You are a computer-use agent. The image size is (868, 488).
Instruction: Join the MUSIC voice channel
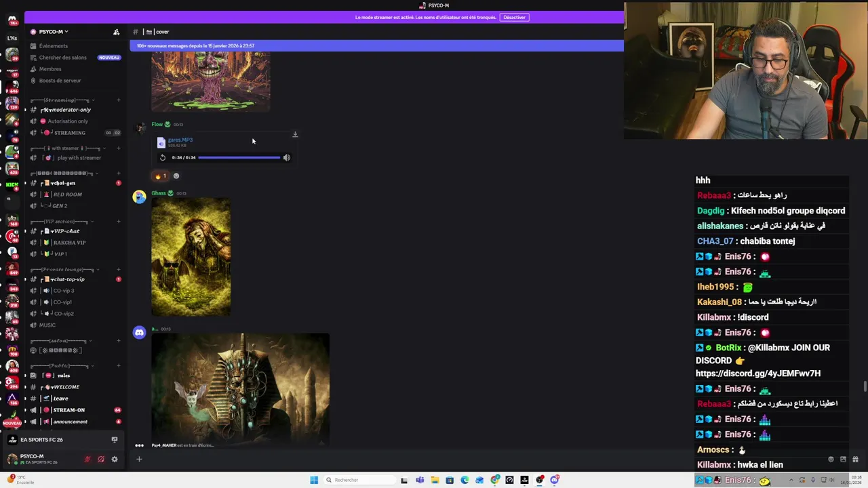[47, 325]
